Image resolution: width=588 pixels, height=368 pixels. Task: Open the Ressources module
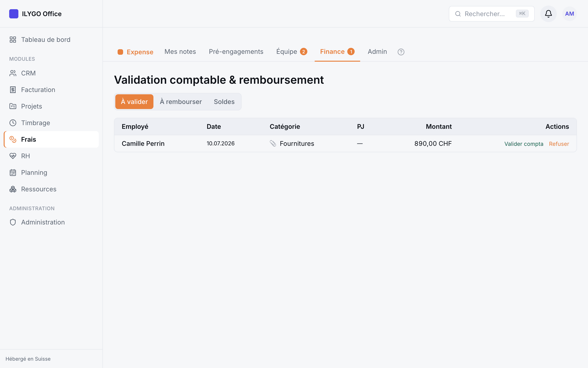tap(51, 189)
